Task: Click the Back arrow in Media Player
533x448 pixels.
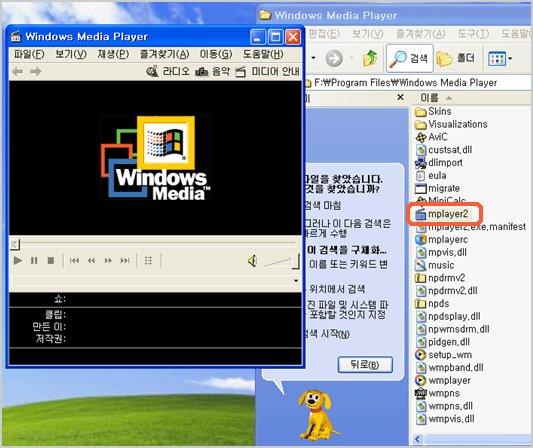Action: click(18, 71)
